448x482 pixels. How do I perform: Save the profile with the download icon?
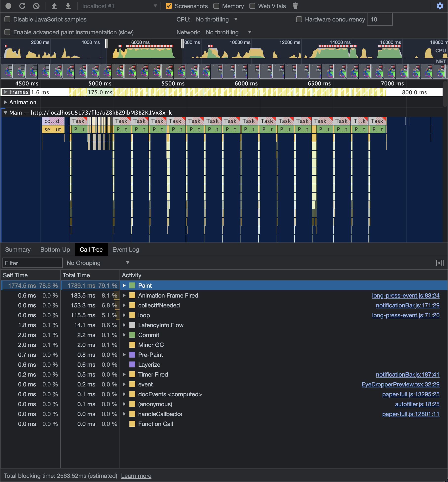coord(68,6)
